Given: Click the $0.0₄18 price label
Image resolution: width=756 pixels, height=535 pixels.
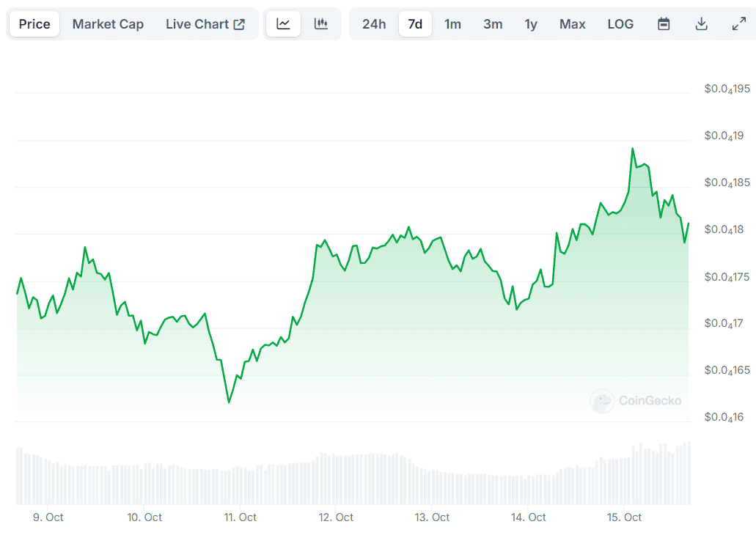Looking at the screenshot, I should tap(724, 229).
